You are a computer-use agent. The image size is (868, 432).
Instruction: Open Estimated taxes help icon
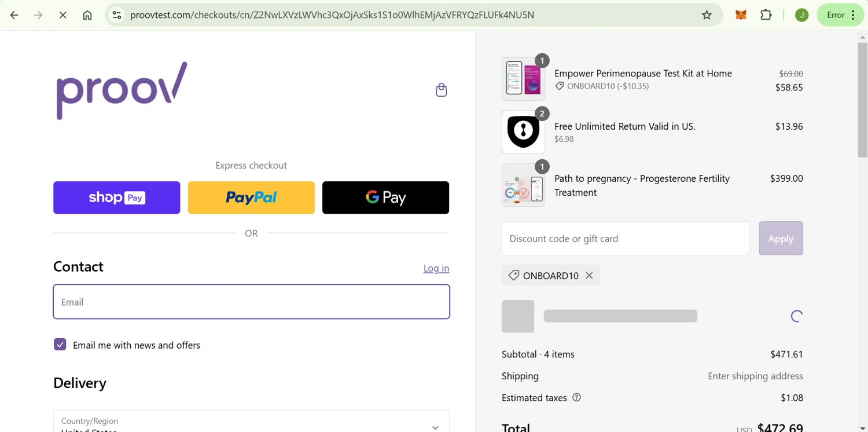tap(576, 397)
